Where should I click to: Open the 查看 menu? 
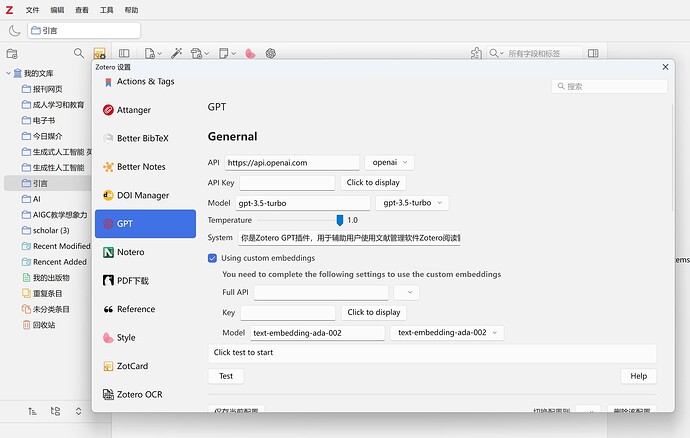(x=81, y=10)
